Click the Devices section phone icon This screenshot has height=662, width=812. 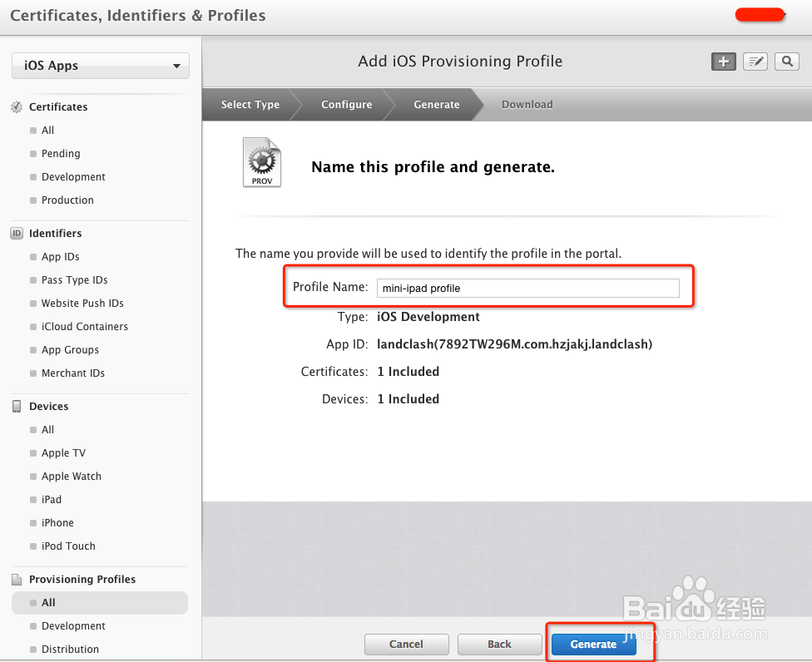pos(17,407)
